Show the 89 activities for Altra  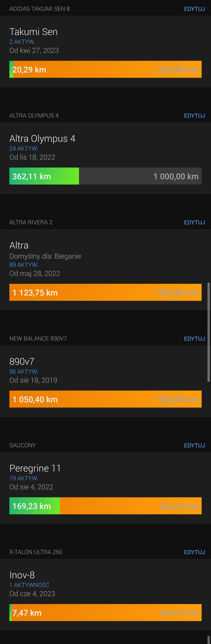point(24,265)
